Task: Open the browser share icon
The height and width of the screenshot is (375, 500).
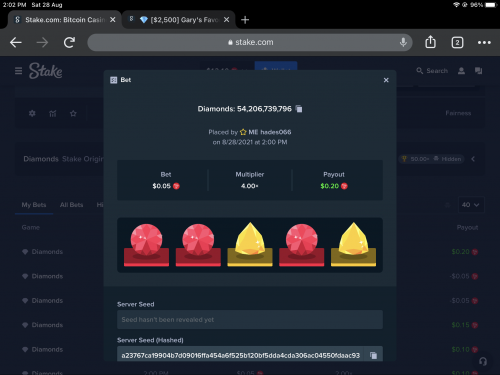Action: pyautogui.click(x=430, y=42)
